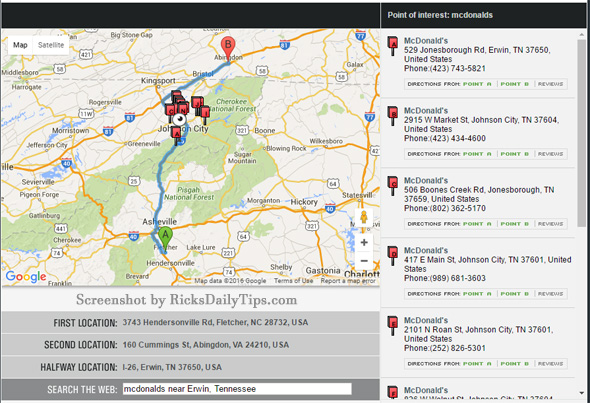This screenshot has width=590, height=403.
Task: Open Reviews for the Boones Creek Rd McDonald's
Action: pos(550,224)
